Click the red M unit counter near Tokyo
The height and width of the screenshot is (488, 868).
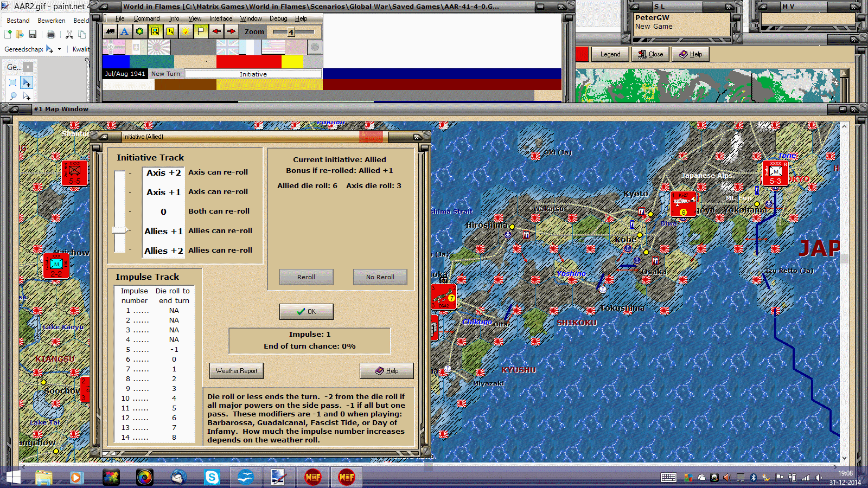[775, 173]
